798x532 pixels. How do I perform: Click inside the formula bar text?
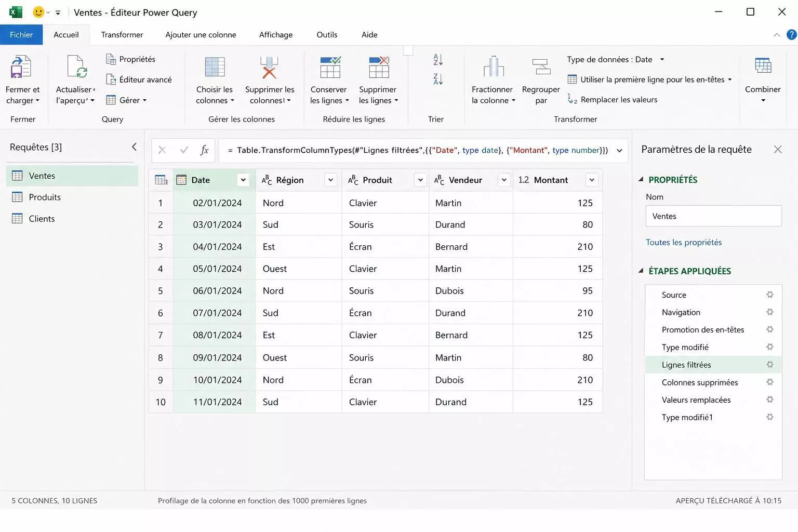[x=418, y=150]
